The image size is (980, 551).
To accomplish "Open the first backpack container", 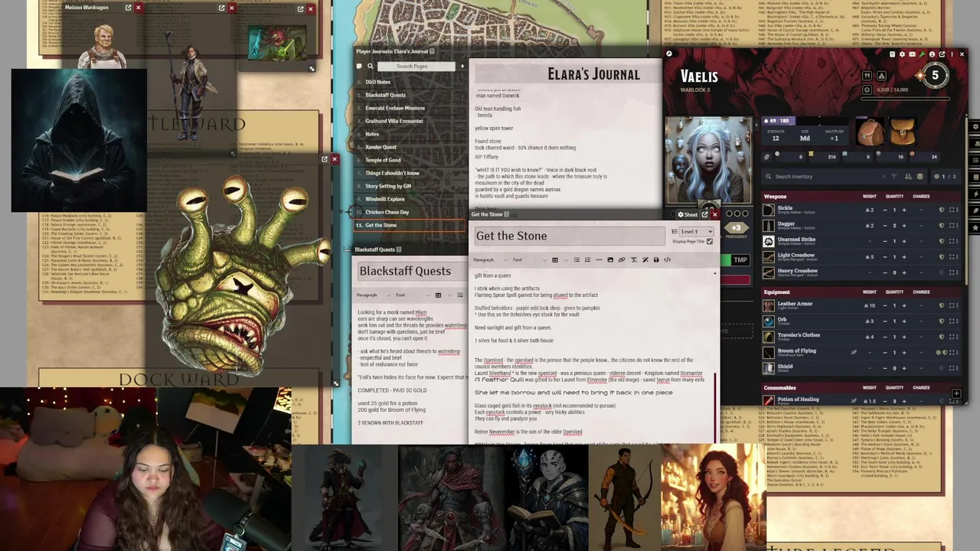I will [871, 131].
